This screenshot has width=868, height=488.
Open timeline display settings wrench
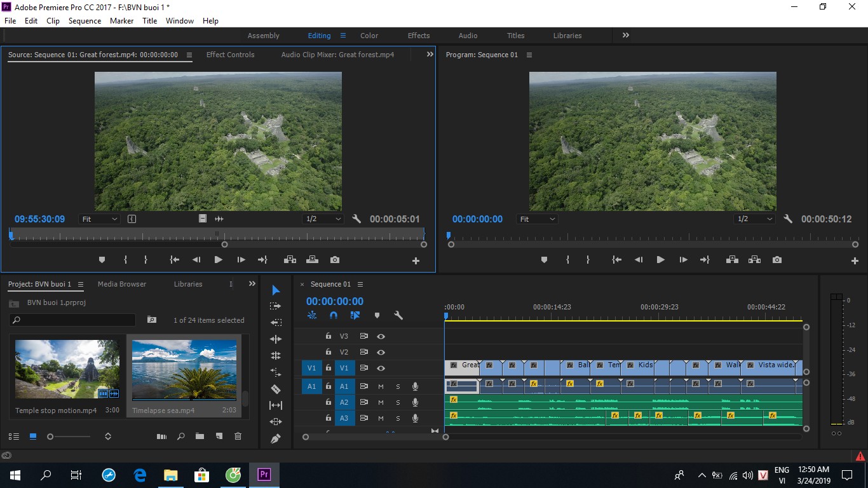click(398, 315)
